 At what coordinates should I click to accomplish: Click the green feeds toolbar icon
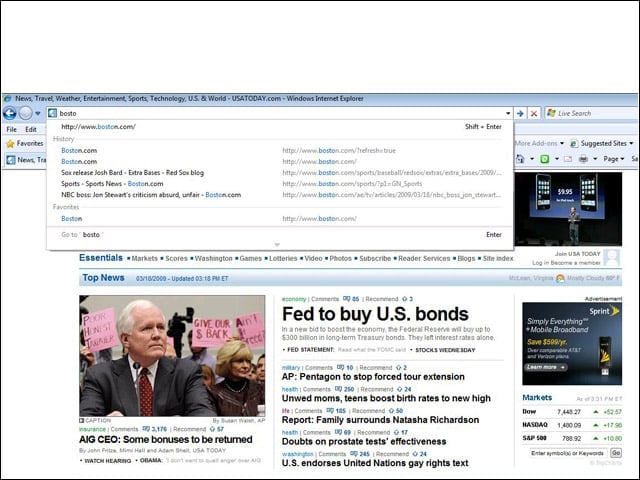click(x=544, y=159)
